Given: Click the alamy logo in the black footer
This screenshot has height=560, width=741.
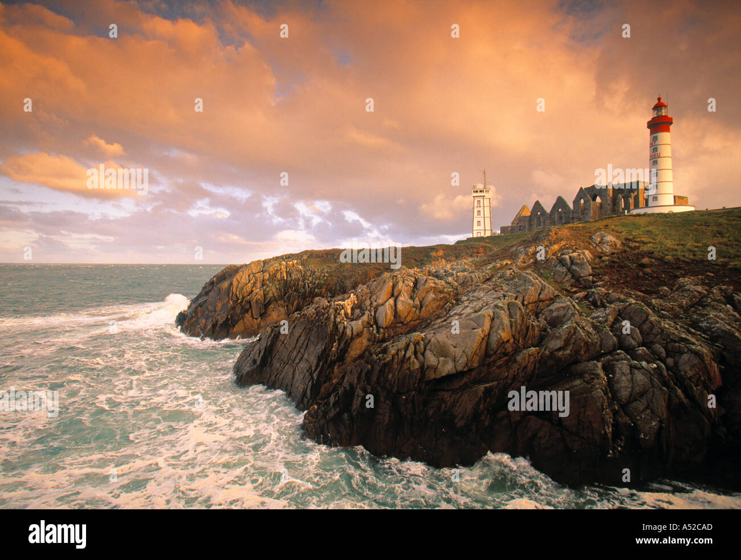Looking at the screenshot, I should [58, 534].
